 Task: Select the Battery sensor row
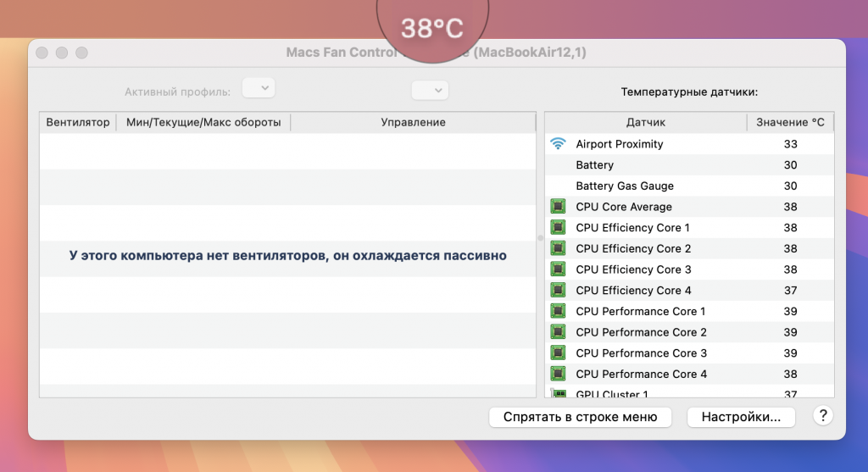[x=689, y=165]
